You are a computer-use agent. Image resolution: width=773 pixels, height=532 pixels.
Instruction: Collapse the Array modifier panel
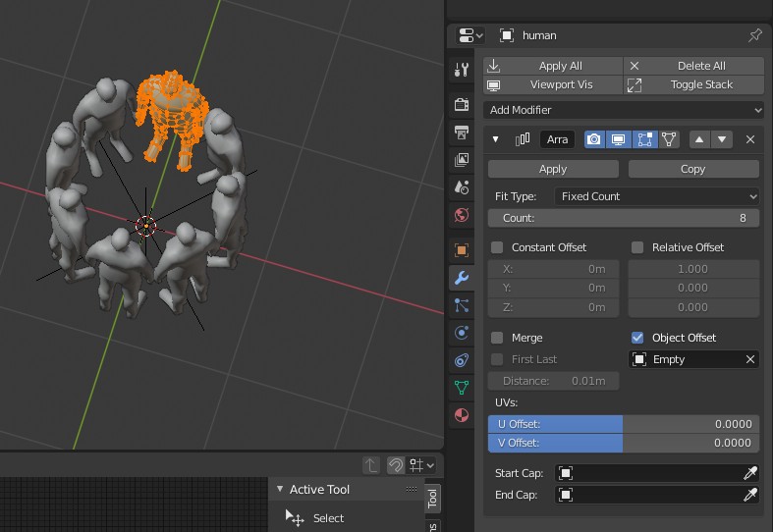click(495, 139)
